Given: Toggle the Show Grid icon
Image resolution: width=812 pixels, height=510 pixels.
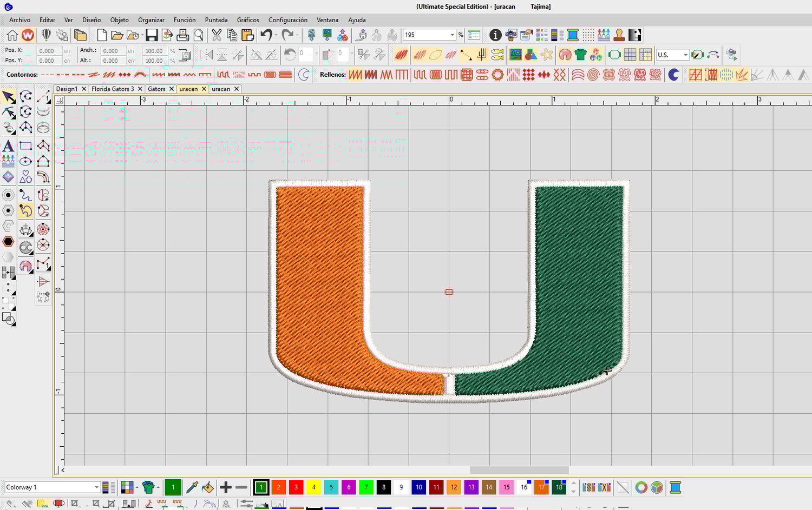Looking at the screenshot, I should 630,55.
